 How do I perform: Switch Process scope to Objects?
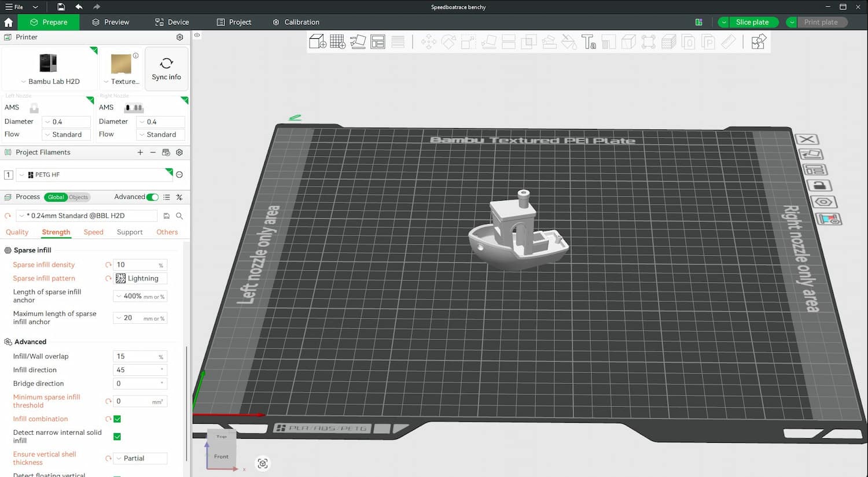79,197
